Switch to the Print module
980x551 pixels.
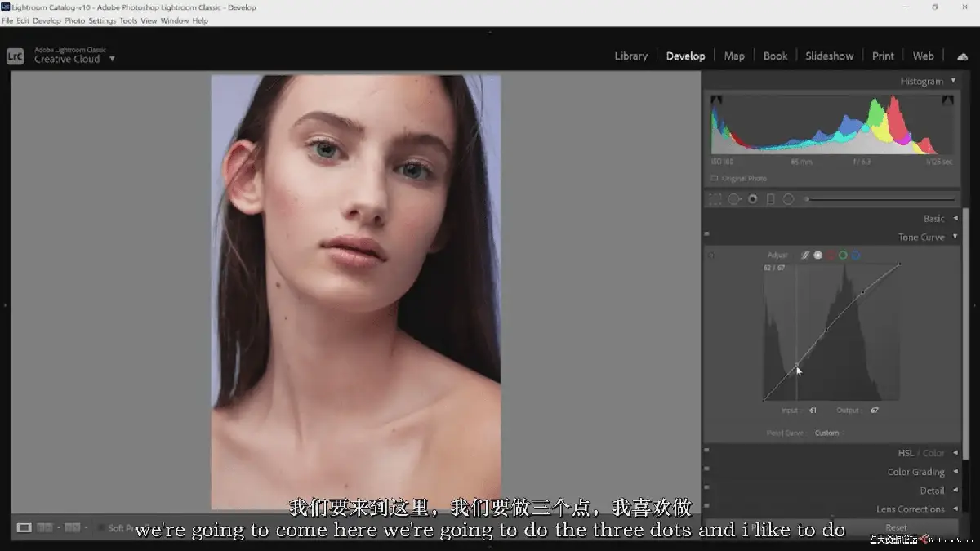[883, 56]
